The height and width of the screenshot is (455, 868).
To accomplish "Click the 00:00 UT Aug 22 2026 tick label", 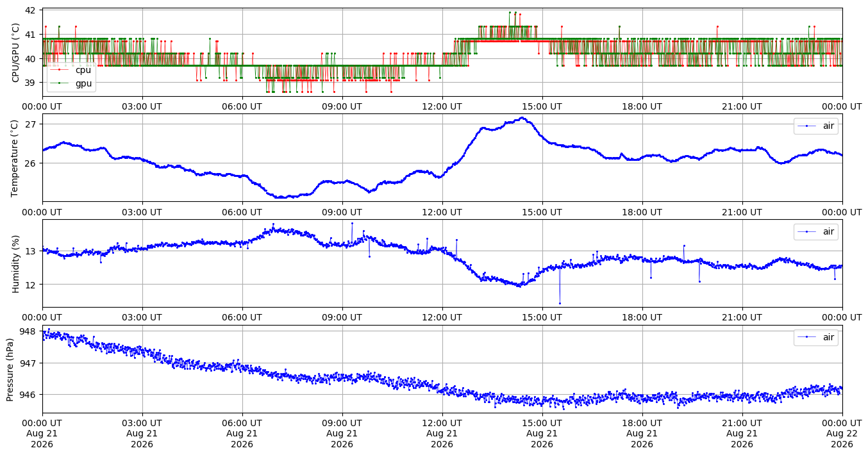I will [x=842, y=434].
